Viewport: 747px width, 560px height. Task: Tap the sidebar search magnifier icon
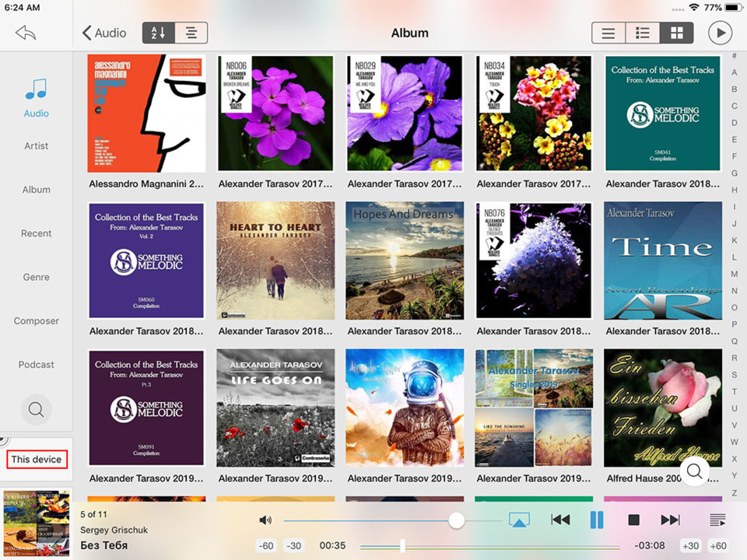pos(37,409)
